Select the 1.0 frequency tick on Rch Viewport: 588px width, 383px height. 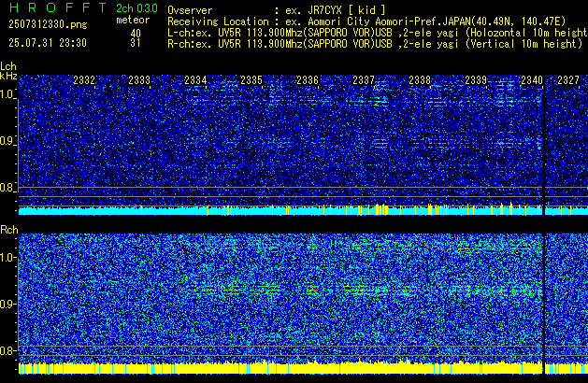[x=7, y=258]
